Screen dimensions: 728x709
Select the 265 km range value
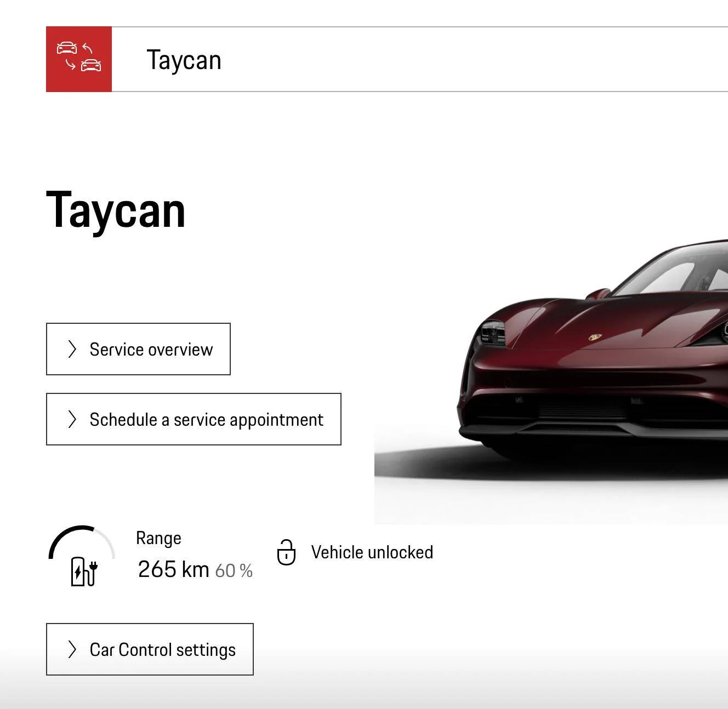click(173, 569)
